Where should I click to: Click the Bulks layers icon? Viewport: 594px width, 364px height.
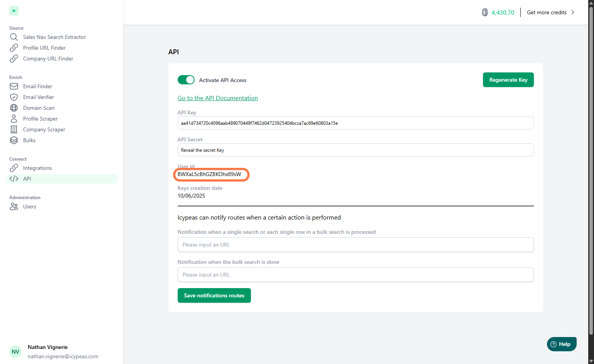tap(14, 140)
